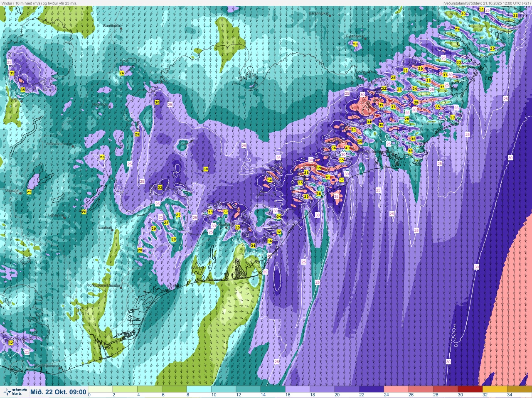Click the yellow gust value 40
Screen dimensions: 532x398
coord(347,148)
